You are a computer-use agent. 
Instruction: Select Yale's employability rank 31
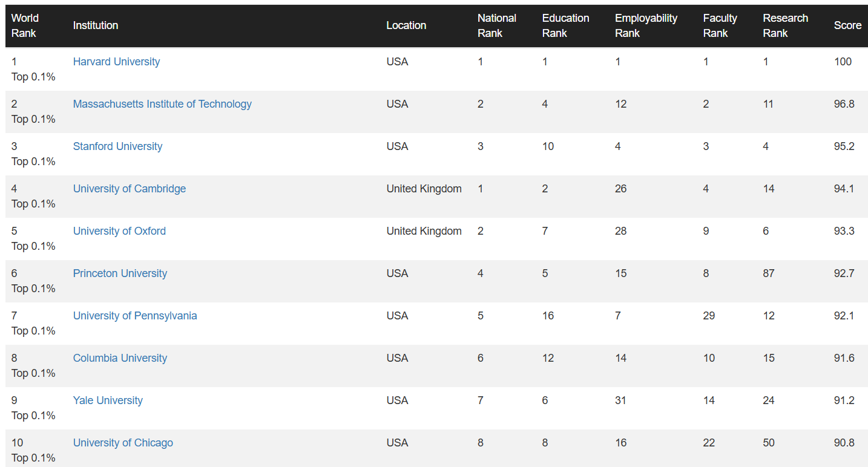coord(620,400)
